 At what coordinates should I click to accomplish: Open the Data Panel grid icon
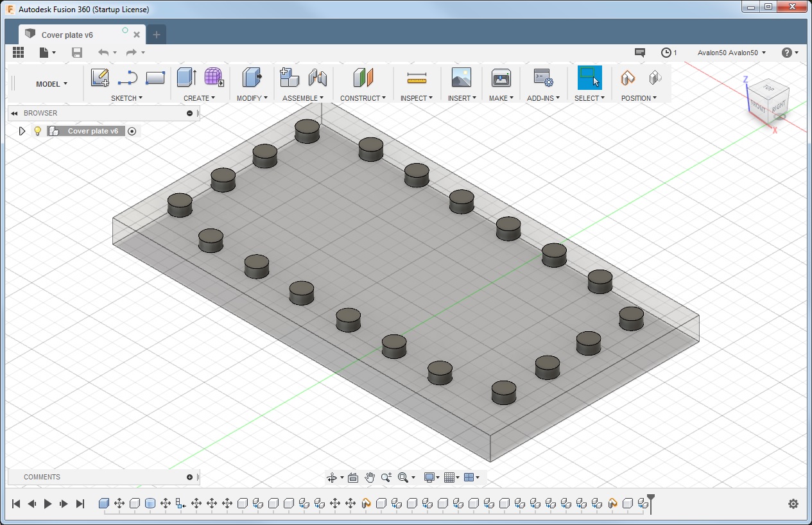[x=18, y=53]
